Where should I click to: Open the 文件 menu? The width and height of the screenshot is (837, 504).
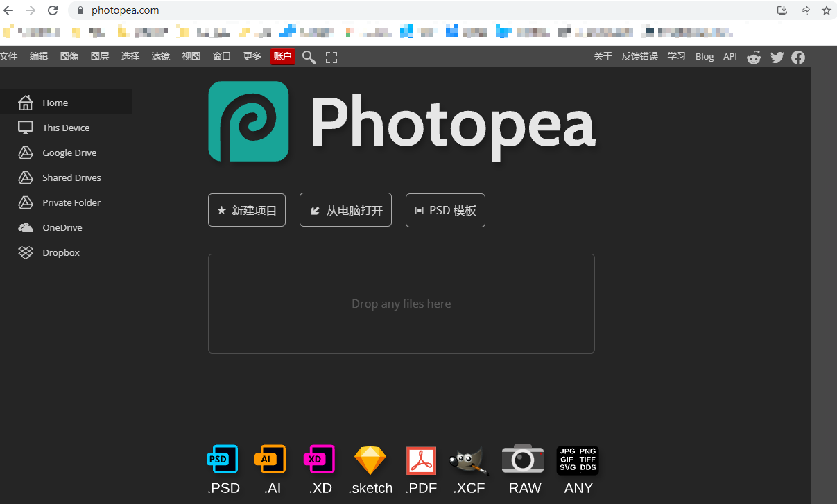[8, 57]
